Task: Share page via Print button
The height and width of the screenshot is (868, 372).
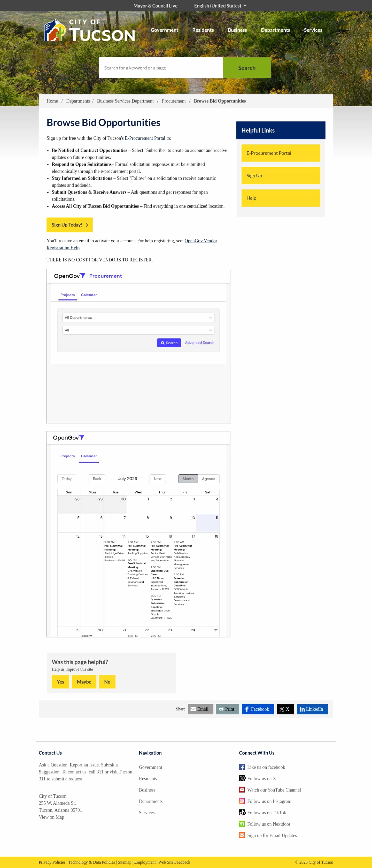Action: pyautogui.click(x=227, y=709)
